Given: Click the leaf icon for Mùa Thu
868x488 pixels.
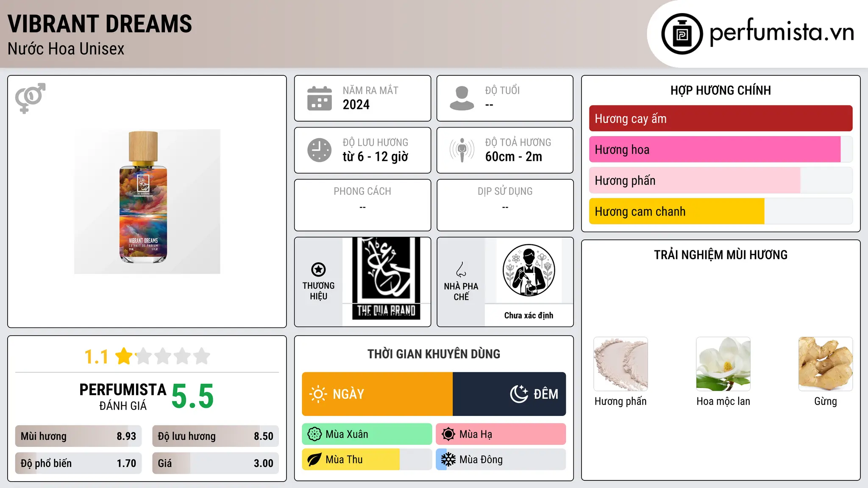Looking at the screenshot, I should pos(314,460).
